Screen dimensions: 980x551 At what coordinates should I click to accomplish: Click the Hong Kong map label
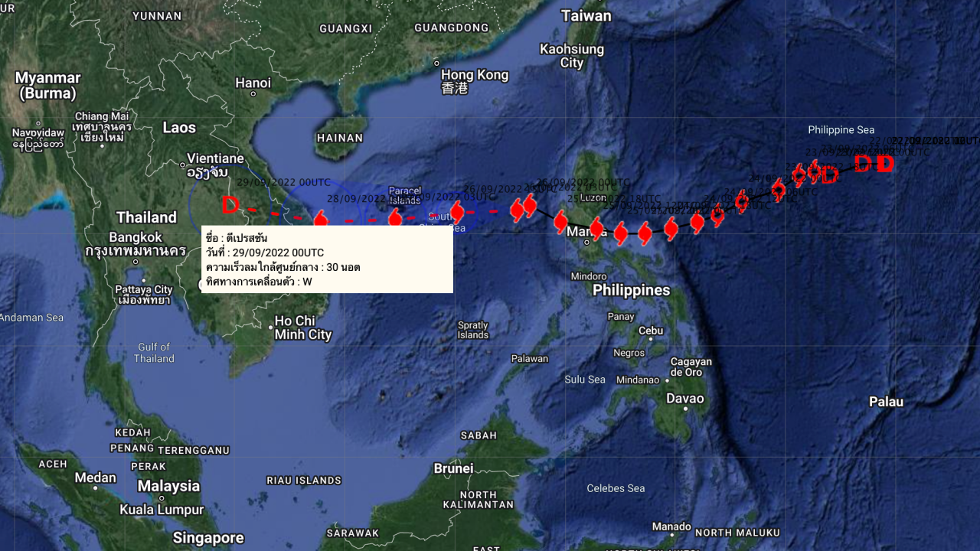click(475, 81)
